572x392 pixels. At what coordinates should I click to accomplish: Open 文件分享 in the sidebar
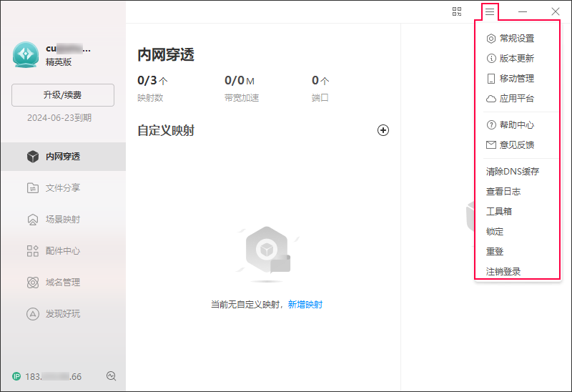point(62,188)
